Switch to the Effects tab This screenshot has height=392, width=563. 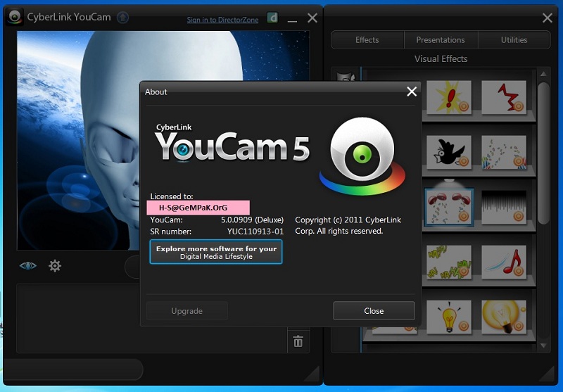click(x=367, y=40)
